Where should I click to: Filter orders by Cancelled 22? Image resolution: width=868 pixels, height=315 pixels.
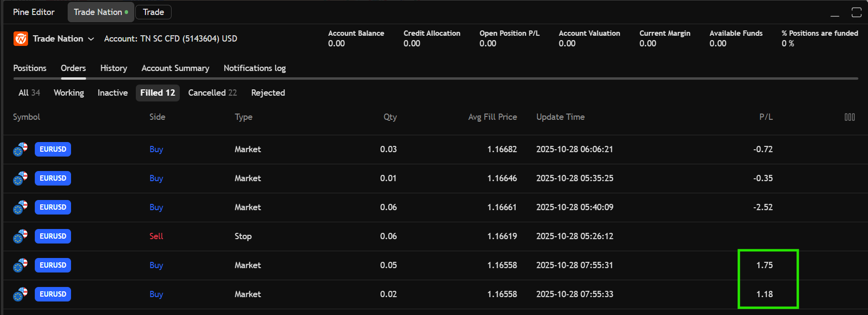pos(212,93)
